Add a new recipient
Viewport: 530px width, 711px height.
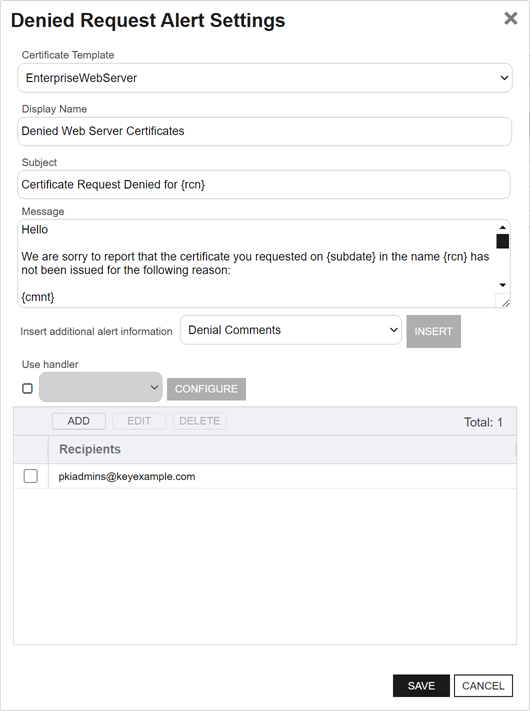coord(79,421)
